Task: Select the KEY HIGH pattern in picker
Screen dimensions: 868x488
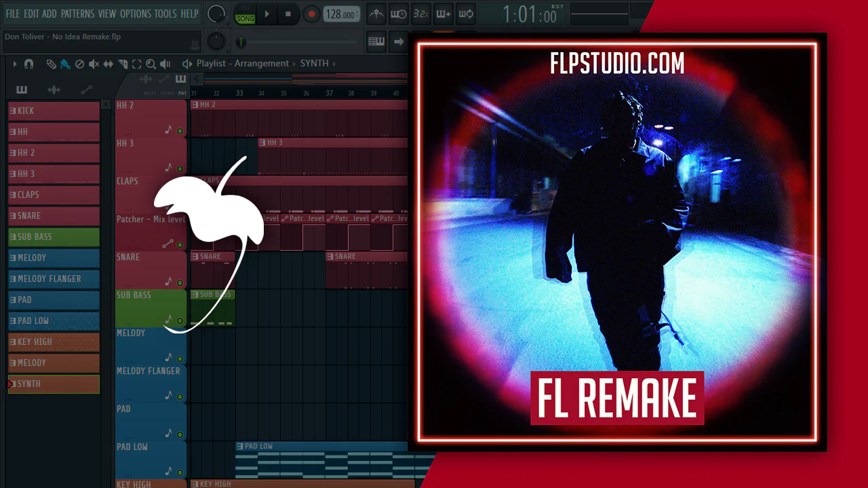Action: 54,342
